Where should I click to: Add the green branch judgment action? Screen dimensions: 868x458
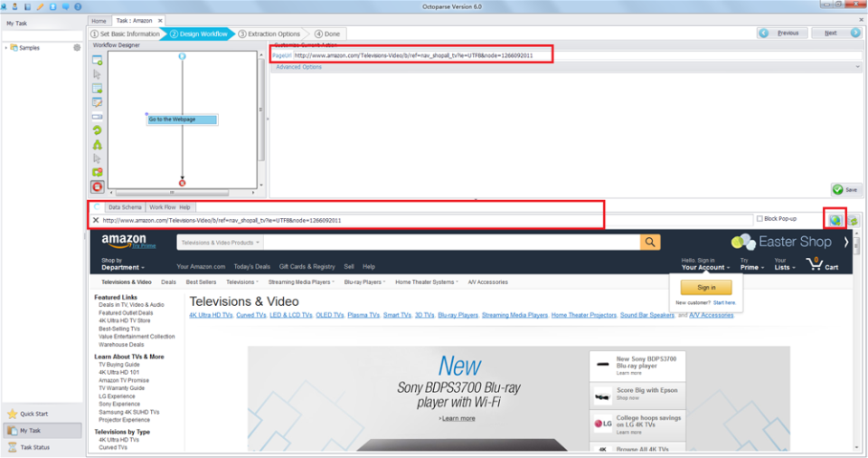click(x=98, y=145)
